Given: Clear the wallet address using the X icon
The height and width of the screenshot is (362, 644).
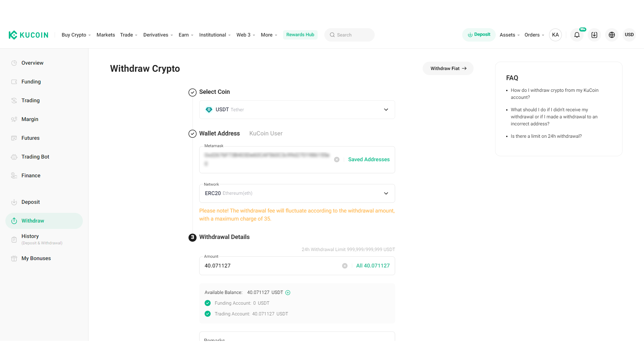Looking at the screenshot, I should click(x=337, y=159).
